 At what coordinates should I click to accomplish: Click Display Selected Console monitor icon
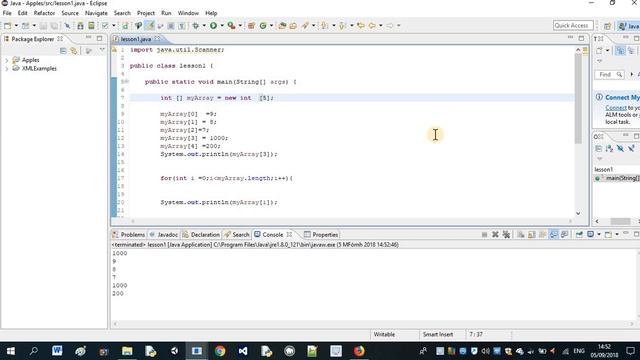tap(591, 235)
